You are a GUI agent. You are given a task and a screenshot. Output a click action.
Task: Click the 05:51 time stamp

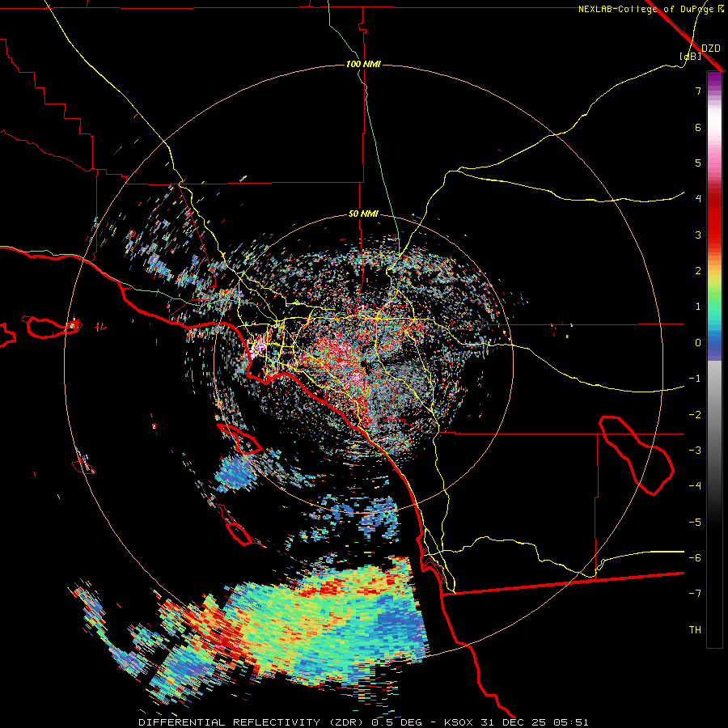point(570,722)
